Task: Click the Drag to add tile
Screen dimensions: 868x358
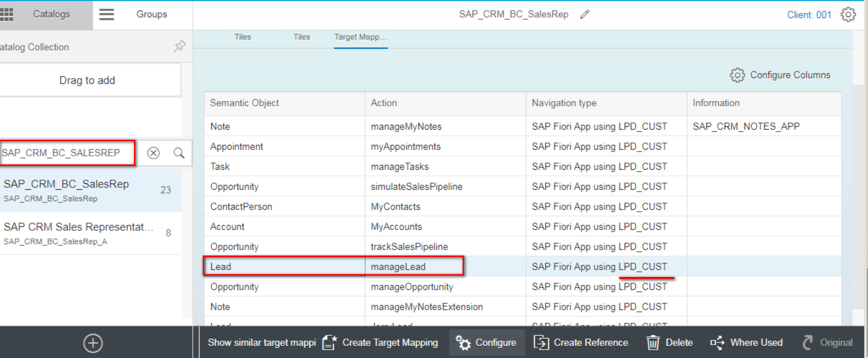Action: (x=90, y=80)
